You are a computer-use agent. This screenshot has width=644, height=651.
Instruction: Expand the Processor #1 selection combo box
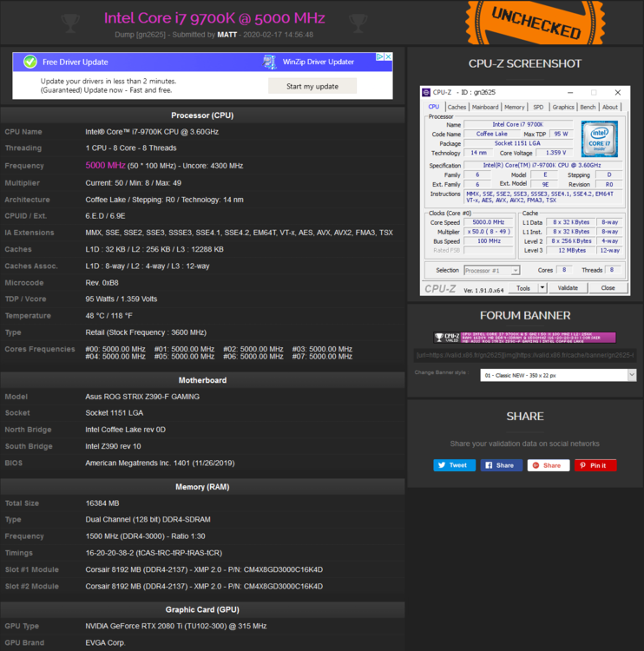(490, 270)
